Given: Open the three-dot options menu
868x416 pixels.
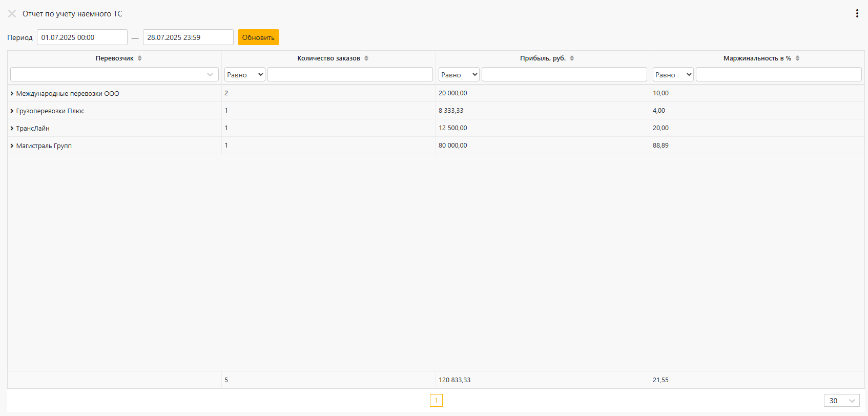Looking at the screenshot, I should pos(857,14).
